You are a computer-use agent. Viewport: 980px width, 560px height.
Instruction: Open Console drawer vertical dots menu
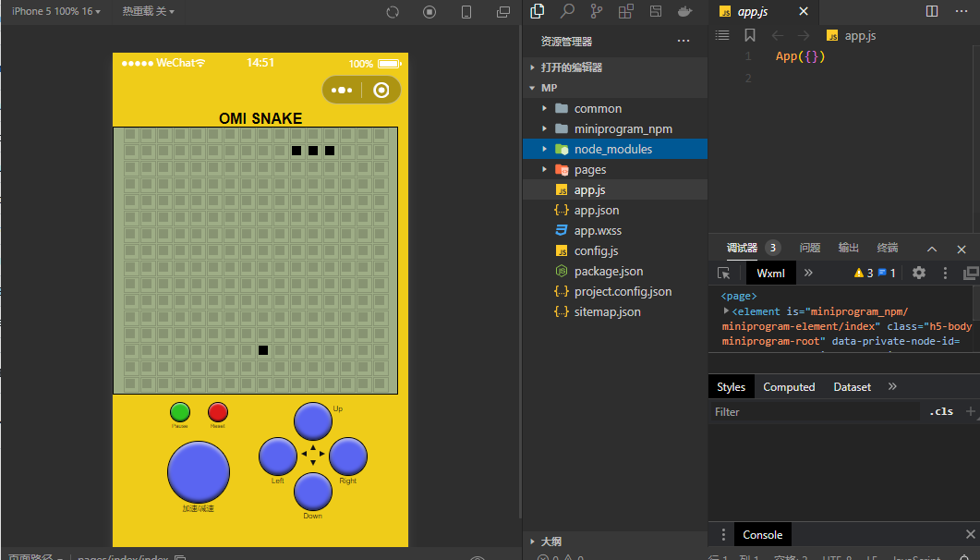pyautogui.click(x=723, y=534)
